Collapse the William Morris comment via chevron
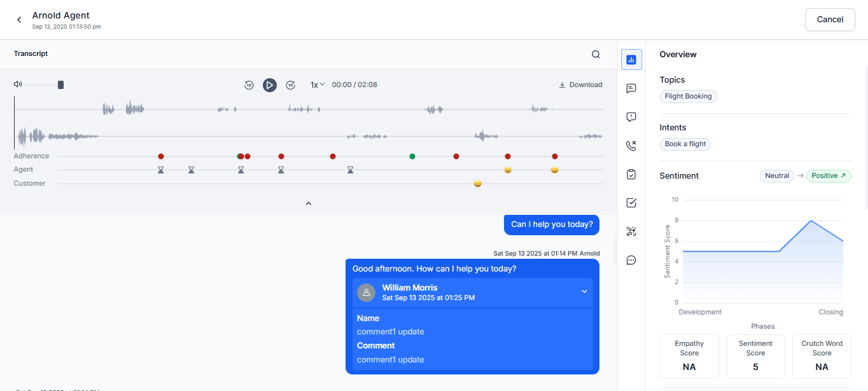 584,291
